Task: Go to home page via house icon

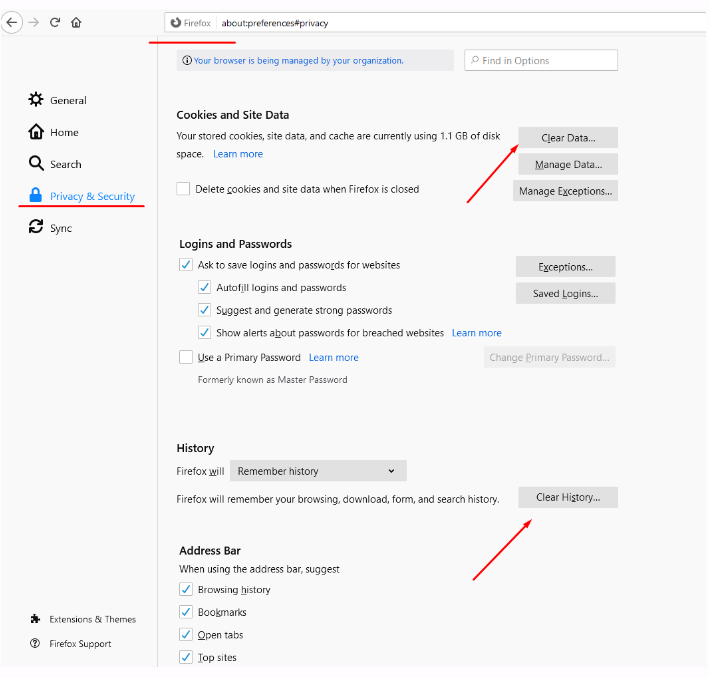Action: 76,22
